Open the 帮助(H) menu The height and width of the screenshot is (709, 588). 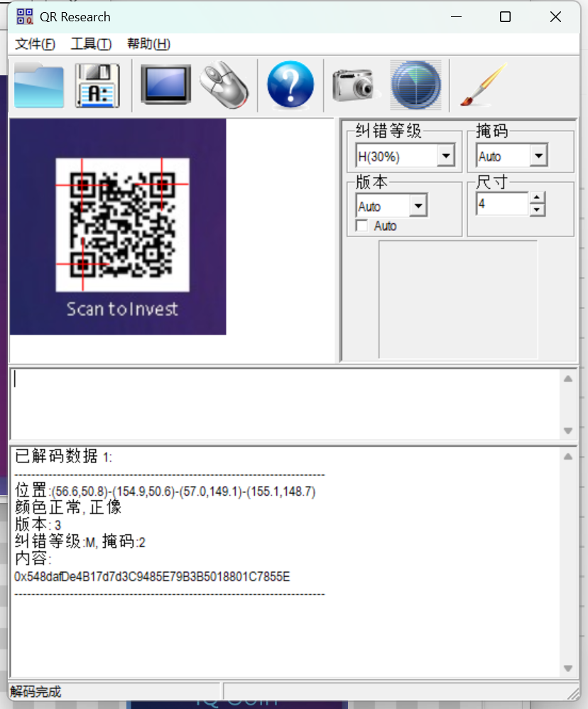tap(148, 44)
